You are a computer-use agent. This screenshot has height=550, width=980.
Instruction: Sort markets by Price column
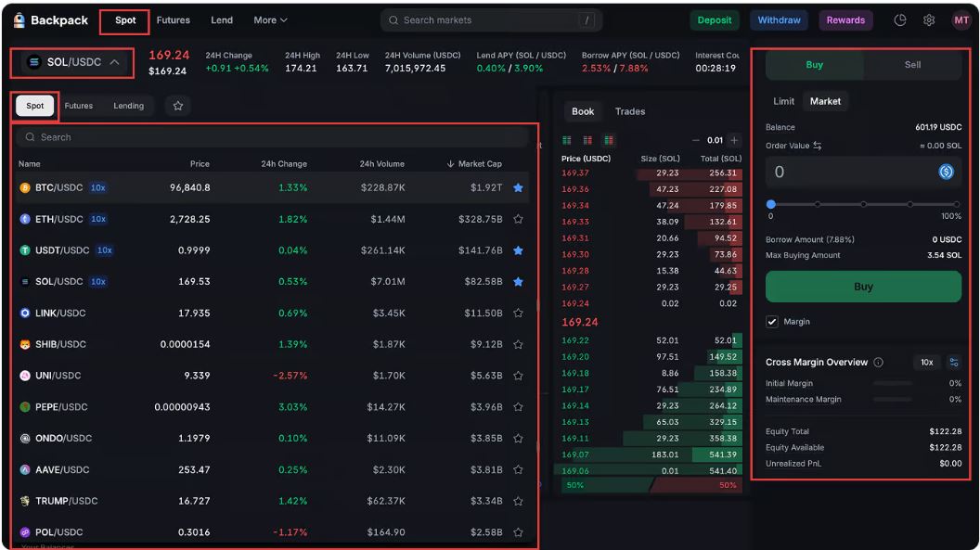click(x=200, y=163)
